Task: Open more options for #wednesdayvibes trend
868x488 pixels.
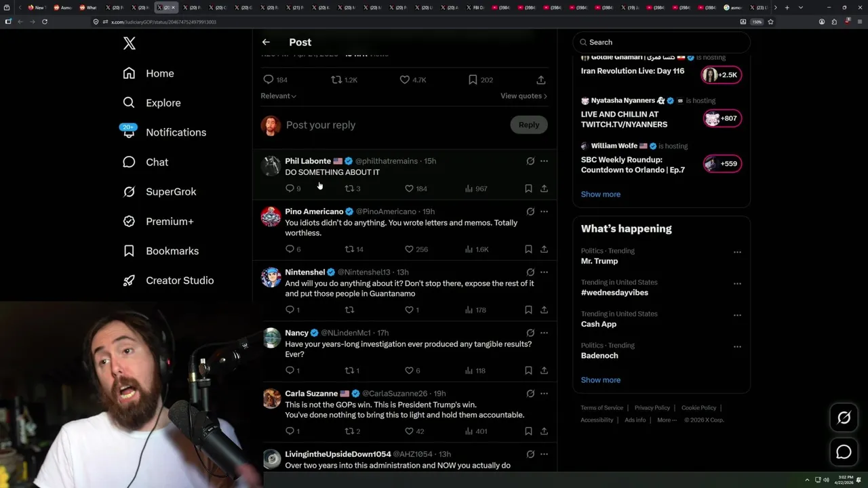Action: tap(737, 283)
